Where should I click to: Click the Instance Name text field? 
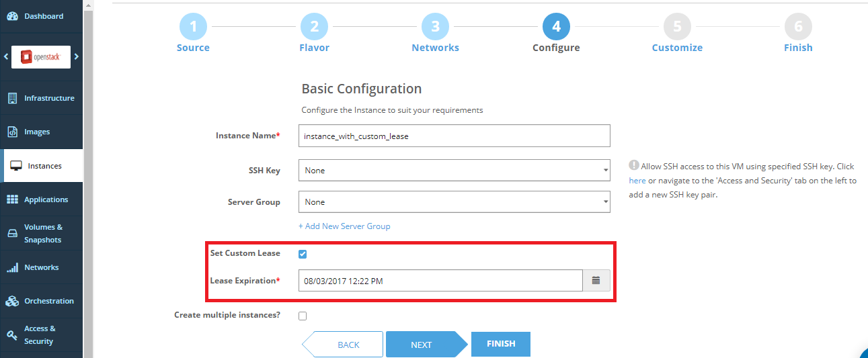coord(454,136)
